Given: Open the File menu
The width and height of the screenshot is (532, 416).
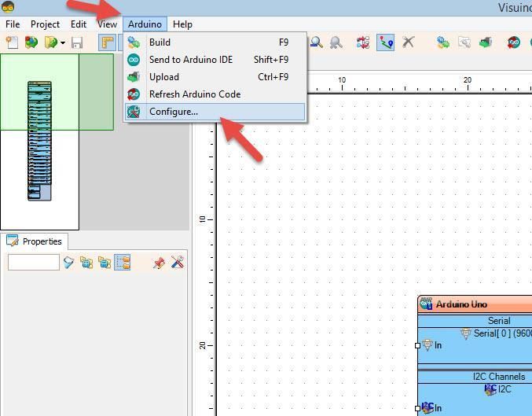Looking at the screenshot, I should coord(13,24).
